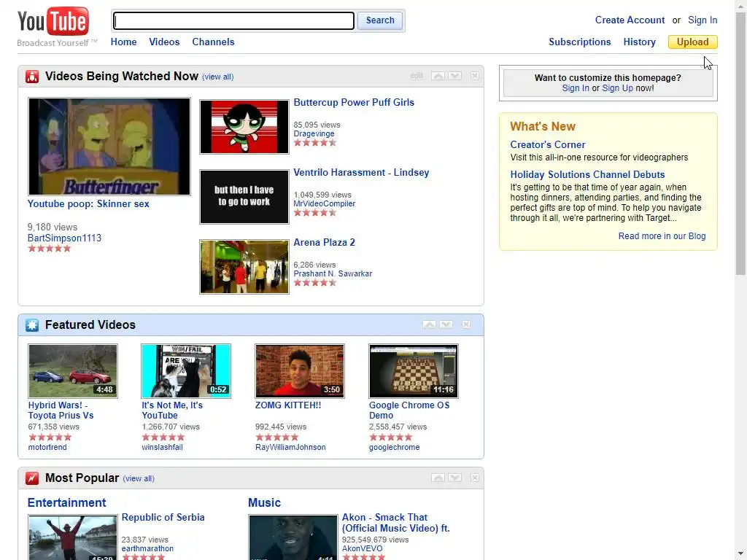Open ZOMG KITTEH thumbnail
This screenshot has height=560, width=747.
(300, 371)
